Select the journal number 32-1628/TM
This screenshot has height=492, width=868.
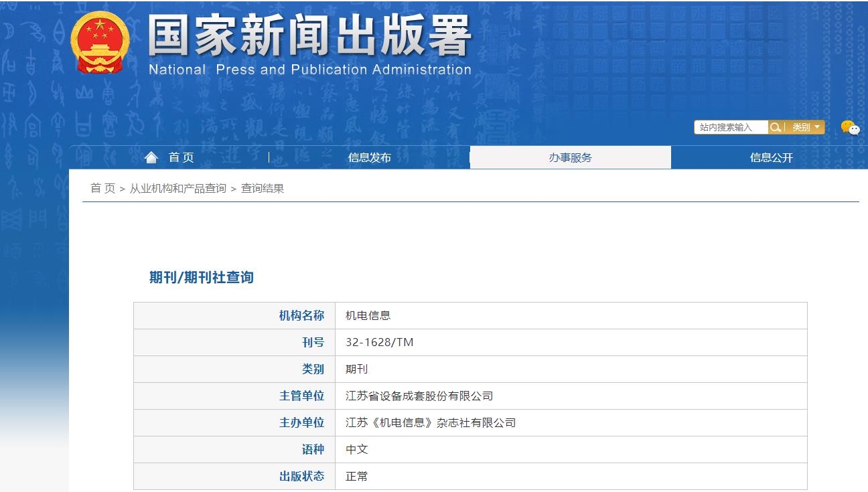click(379, 342)
